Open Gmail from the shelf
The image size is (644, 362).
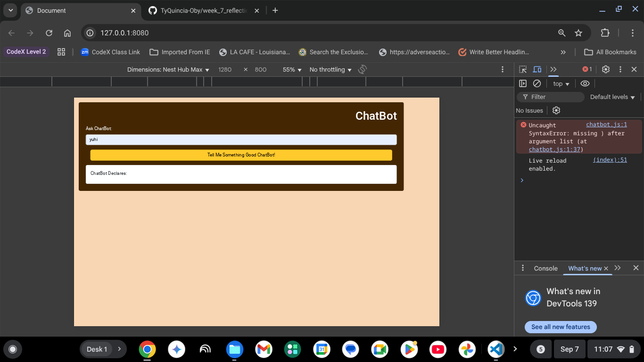pos(264,349)
